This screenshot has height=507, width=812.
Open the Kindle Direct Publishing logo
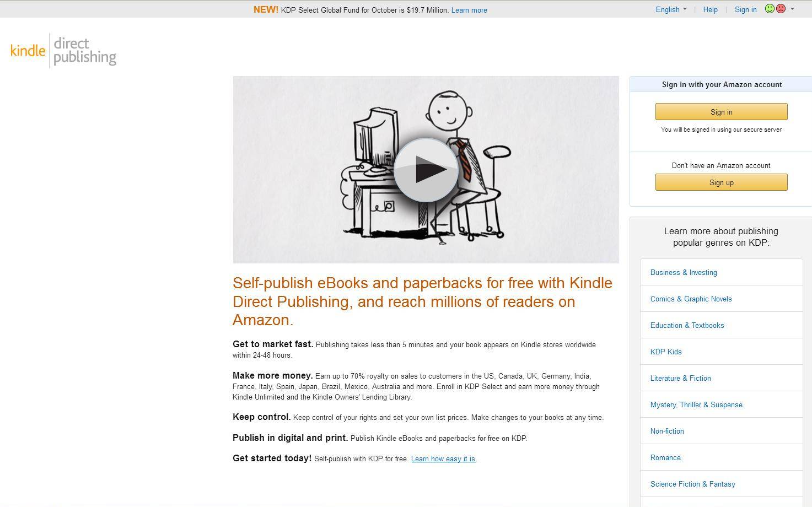[x=63, y=50]
